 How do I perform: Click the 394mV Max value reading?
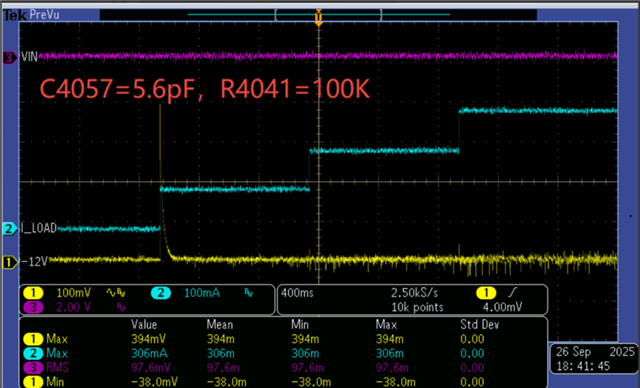148,339
